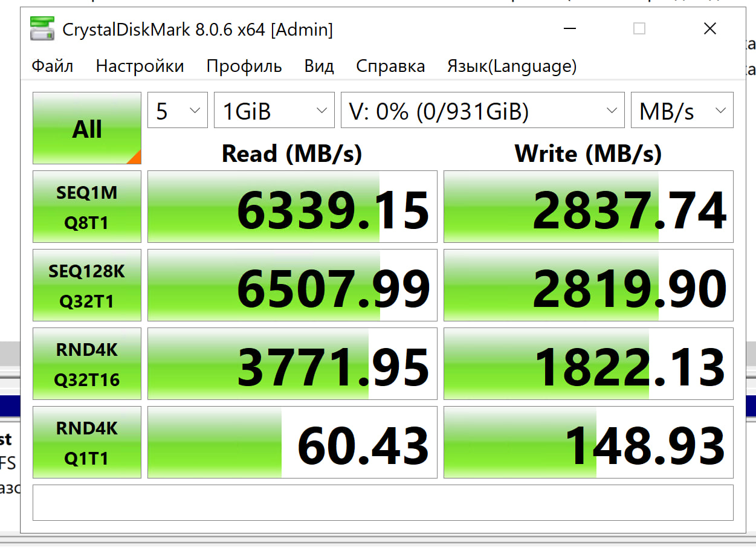Open the Вид menu

tap(319, 66)
